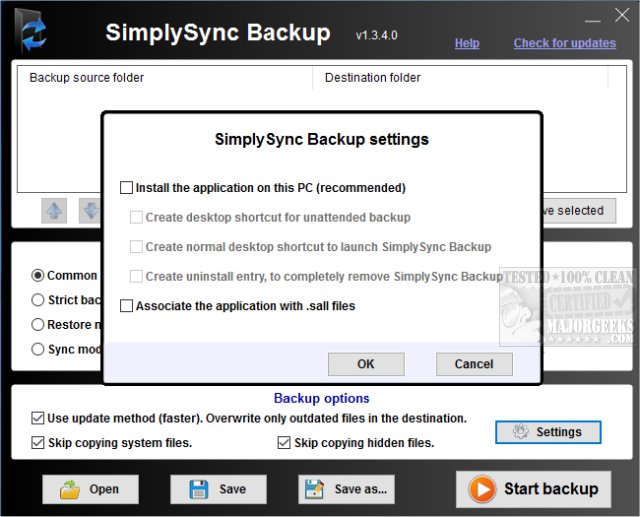Screen dimensions: 640x517
Task: Click the move up arrow icon
Action: pos(54,211)
